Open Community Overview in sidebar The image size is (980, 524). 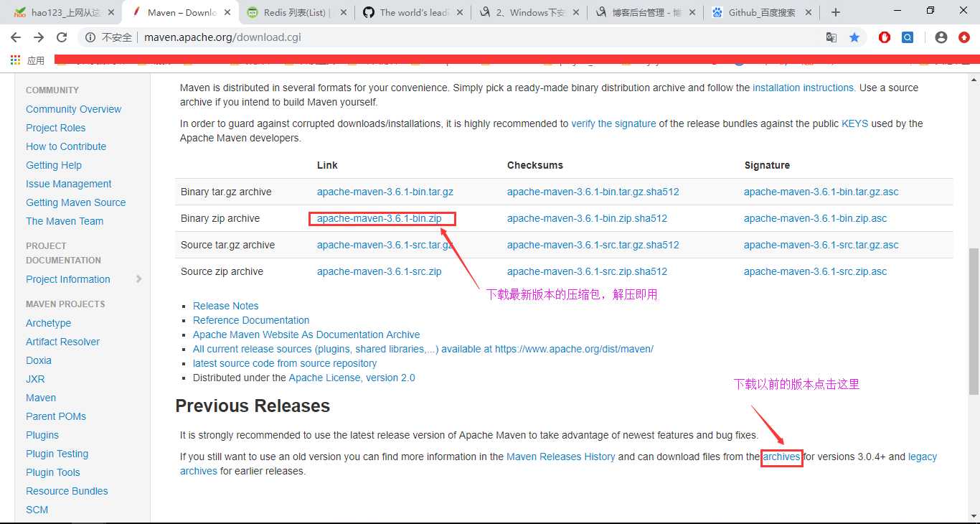pos(74,109)
